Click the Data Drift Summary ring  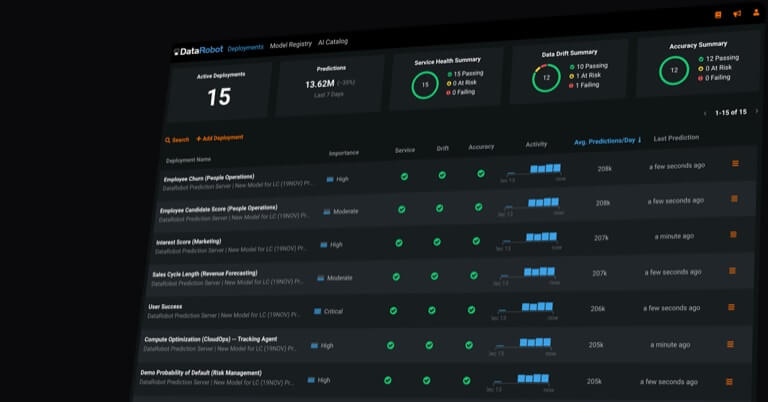click(546, 78)
